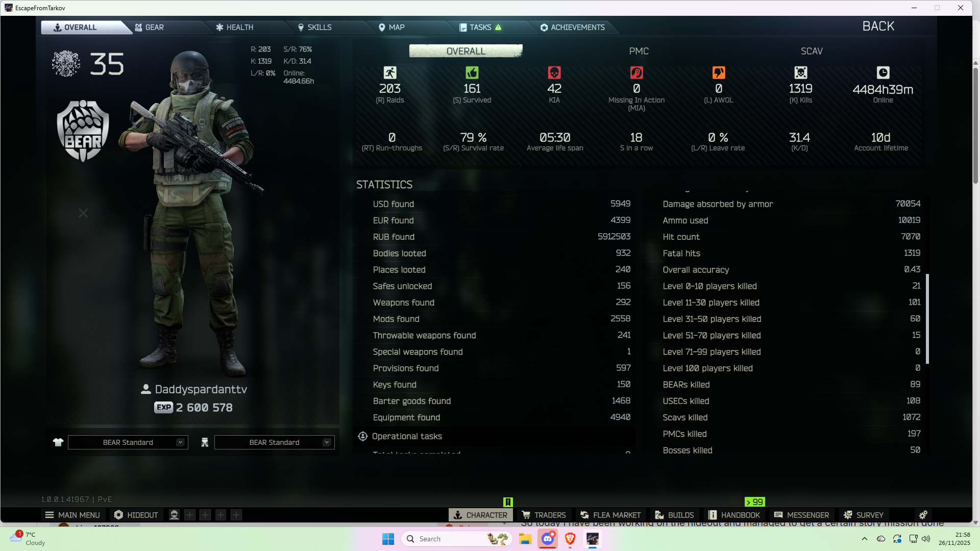Click the statistics list scrollbar
This screenshot has height=551, width=980.
click(927, 319)
